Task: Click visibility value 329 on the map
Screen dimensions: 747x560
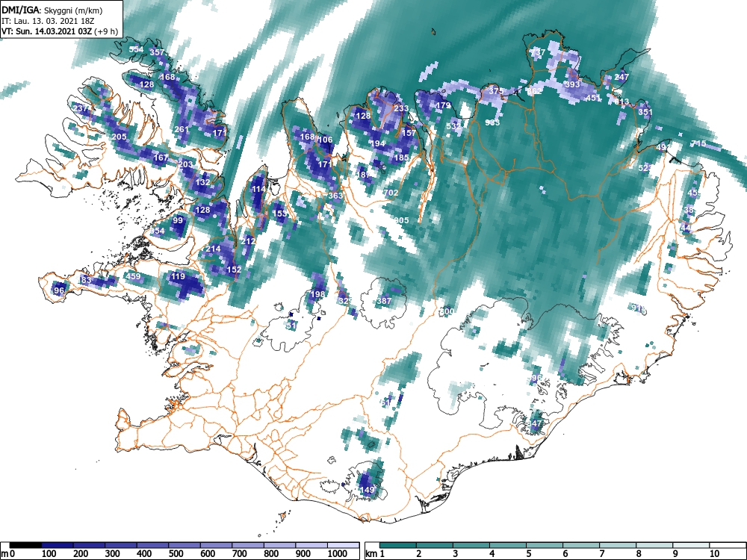Action: [x=345, y=301]
